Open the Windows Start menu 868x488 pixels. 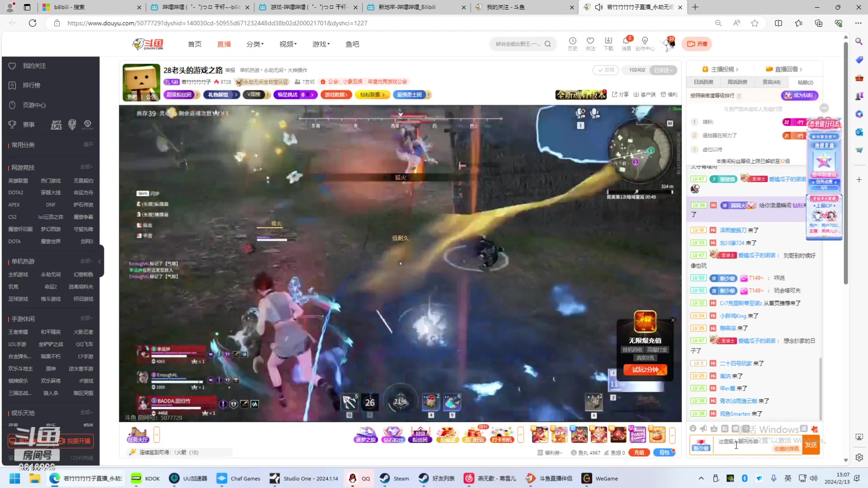[x=14, y=479]
